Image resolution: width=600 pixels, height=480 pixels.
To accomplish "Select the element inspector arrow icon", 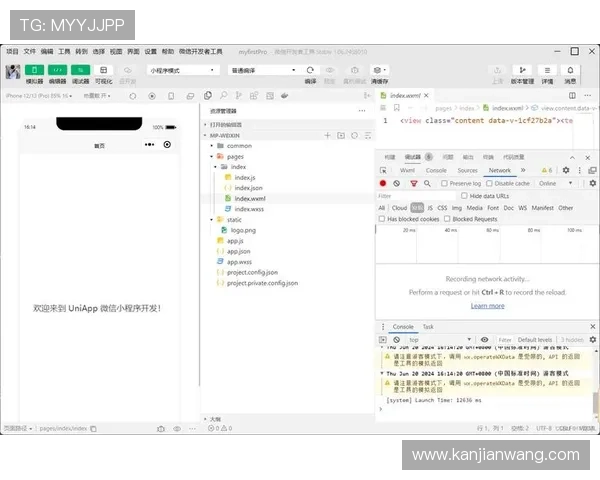I will pos(384,171).
